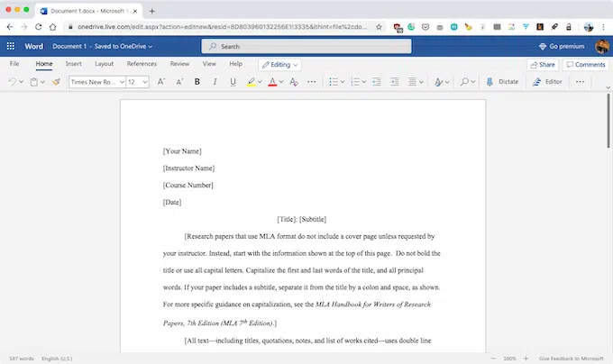
Task: Toggle italic formatting
Action: [215, 82]
